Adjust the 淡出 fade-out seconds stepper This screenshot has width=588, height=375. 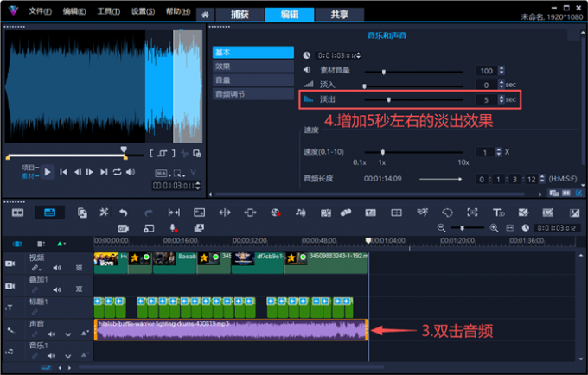click(502, 99)
